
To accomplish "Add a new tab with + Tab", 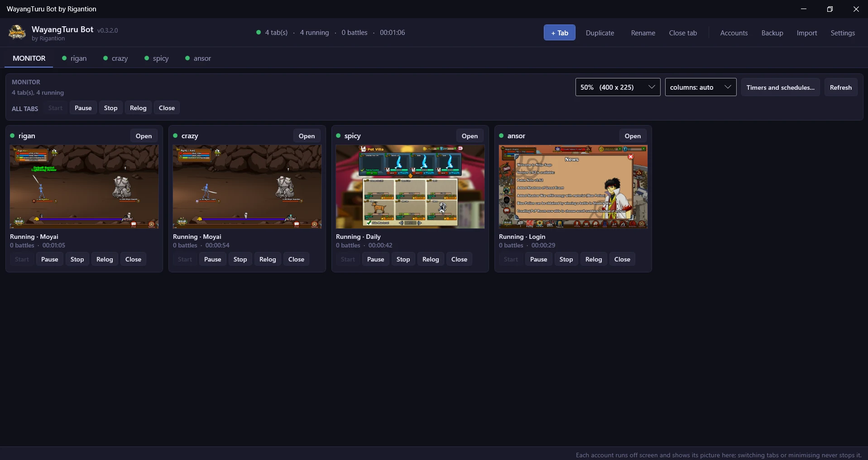I will pyautogui.click(x=559, y=33).
